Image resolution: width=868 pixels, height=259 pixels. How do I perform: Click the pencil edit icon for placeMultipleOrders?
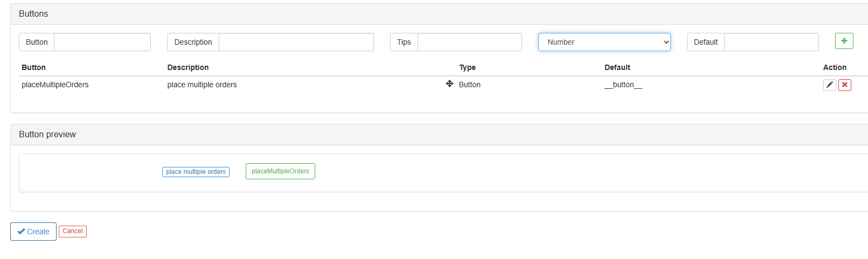coord(829,85)
